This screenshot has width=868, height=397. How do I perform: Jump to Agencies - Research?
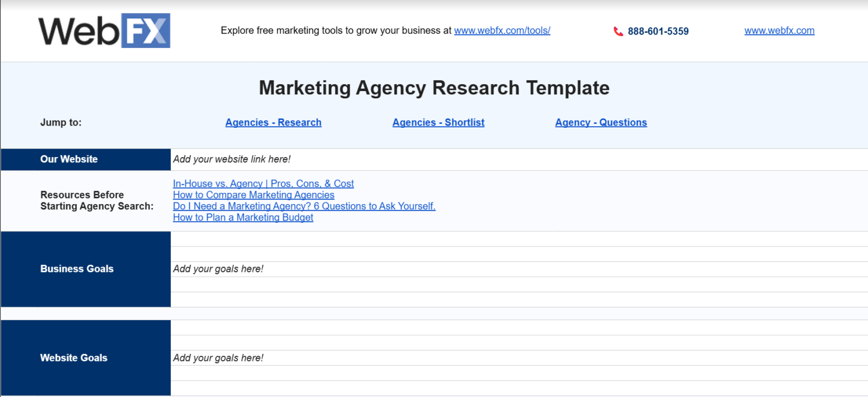[274, 123]
